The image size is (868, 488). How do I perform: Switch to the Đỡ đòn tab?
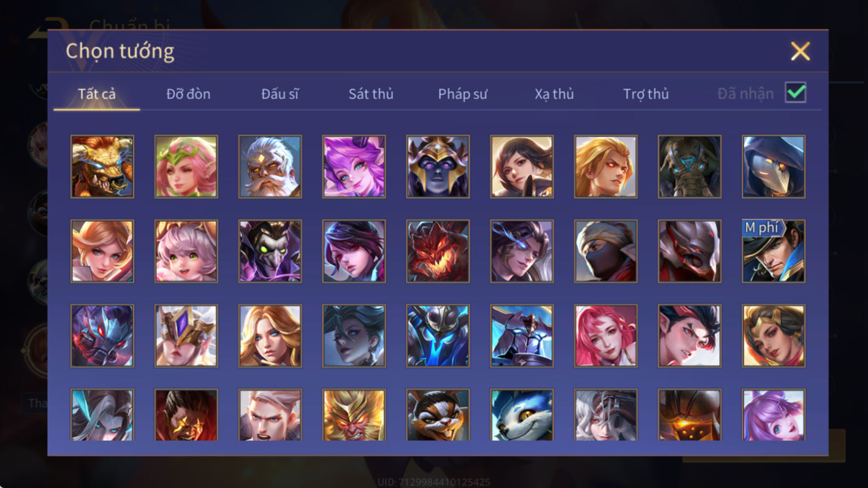(188, 94)
